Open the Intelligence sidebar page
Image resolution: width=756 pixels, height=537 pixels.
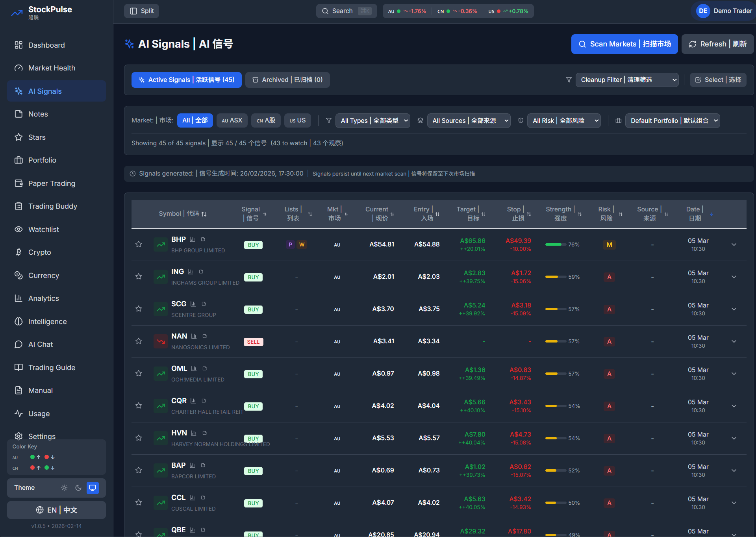tap(47, 322)
